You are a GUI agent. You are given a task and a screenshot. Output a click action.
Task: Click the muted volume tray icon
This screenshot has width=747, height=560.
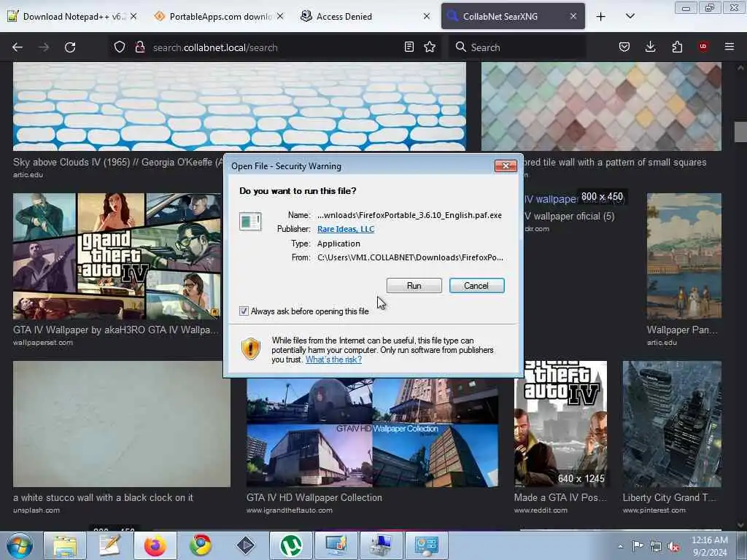[x=673, y=547]
